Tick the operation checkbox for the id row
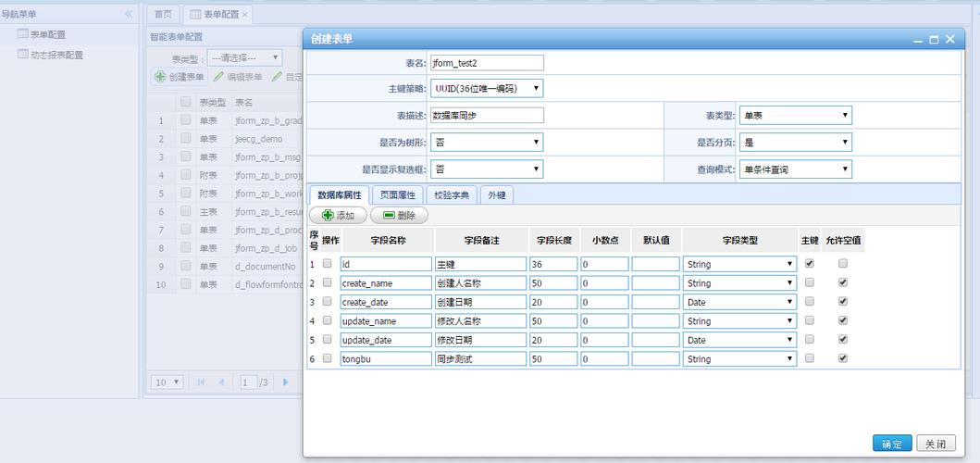The width and height of the screenshot is (980, 463). 327,264
